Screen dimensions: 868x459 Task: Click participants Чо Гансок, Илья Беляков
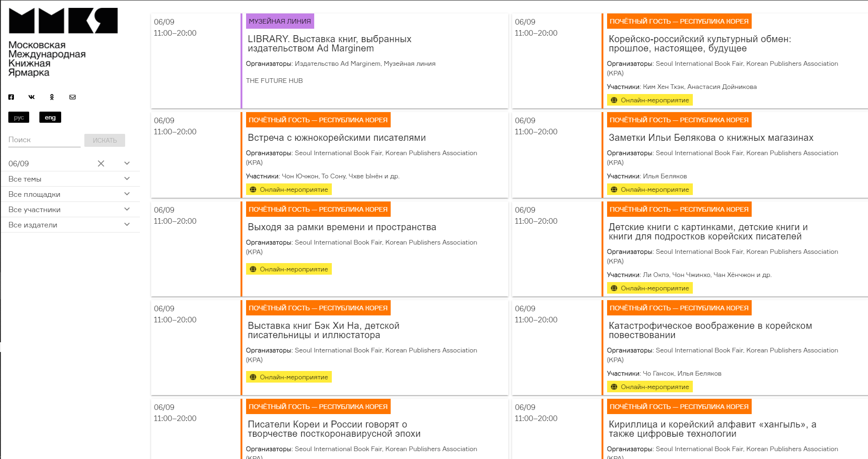coord(682,373)
